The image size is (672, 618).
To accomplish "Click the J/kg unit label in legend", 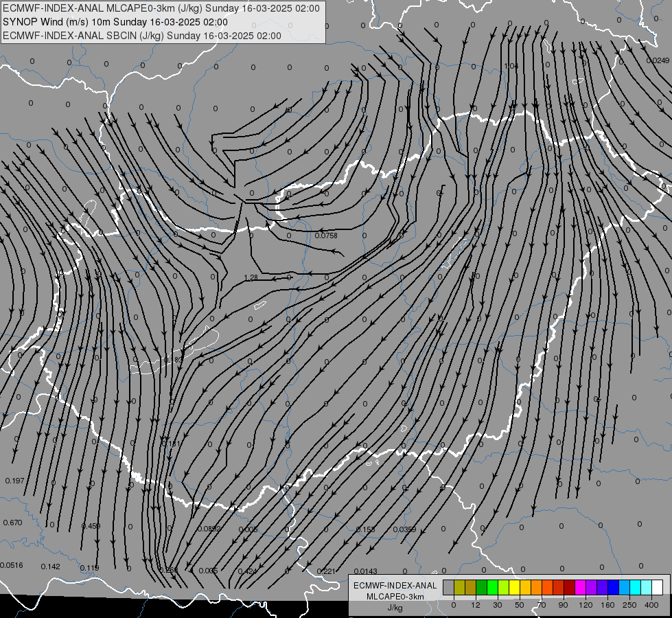I will point(395,608).
